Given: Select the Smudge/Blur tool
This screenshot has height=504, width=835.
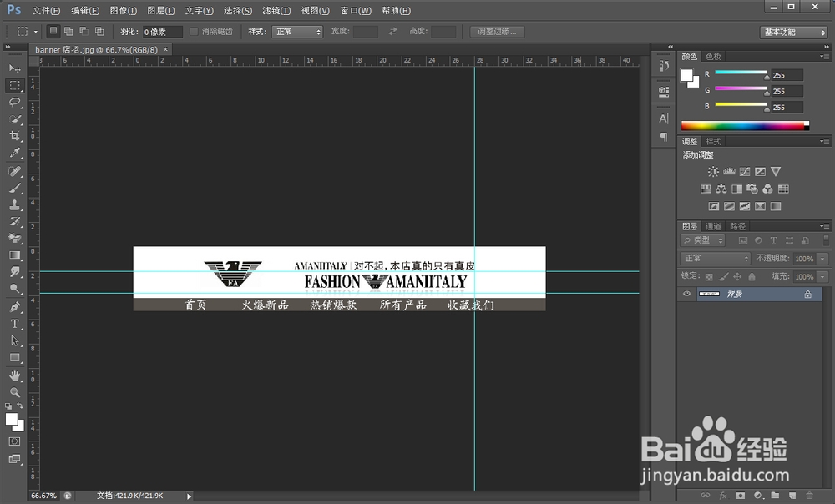Looking at the screenshot, I should (14, 272).
